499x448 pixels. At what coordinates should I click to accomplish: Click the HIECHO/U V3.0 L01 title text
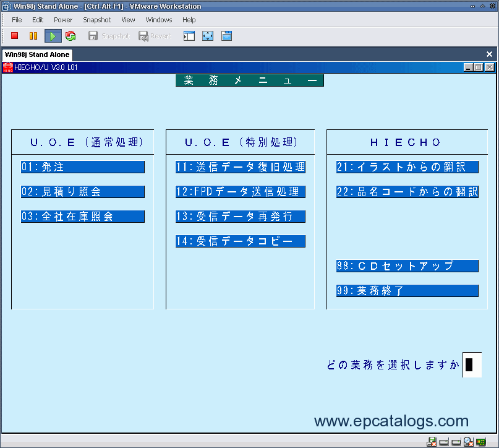click(x=46, y=67)
